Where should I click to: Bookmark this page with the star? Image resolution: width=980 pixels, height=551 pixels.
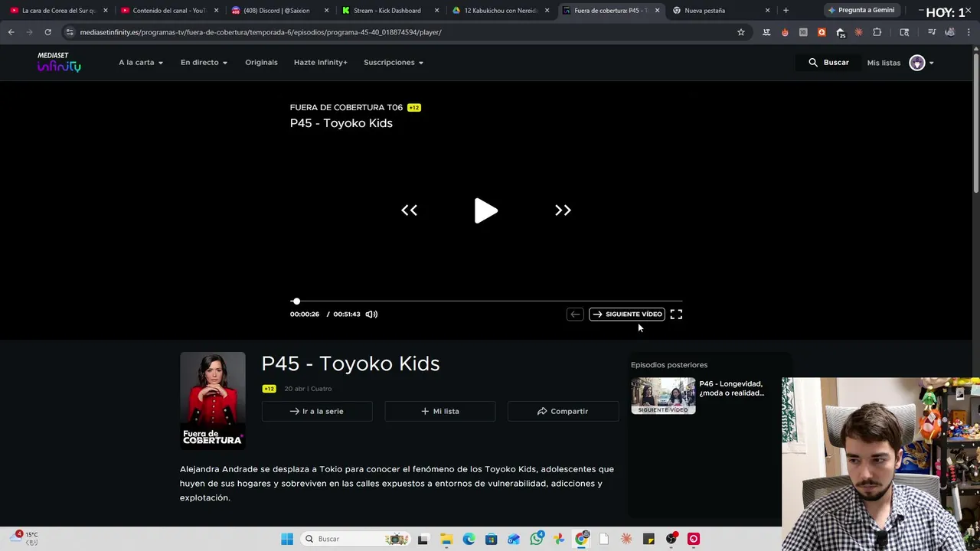pos(740,32)
